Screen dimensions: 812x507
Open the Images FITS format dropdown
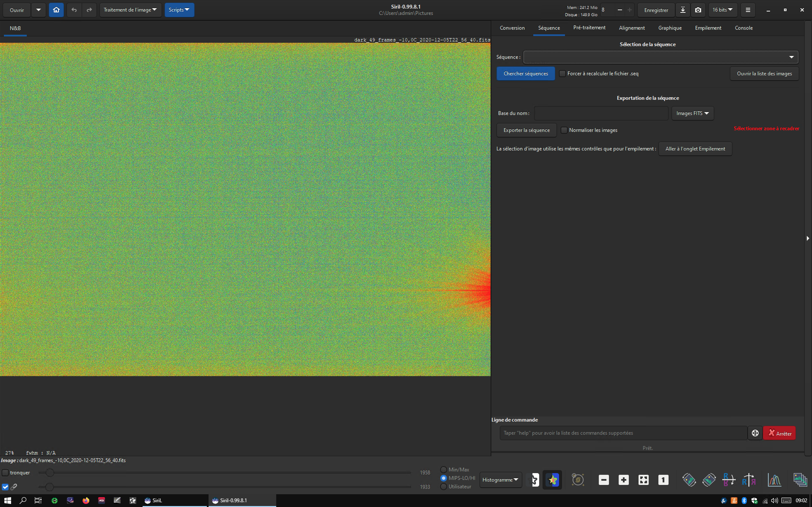pyautogui.click(x=693, y=113)
